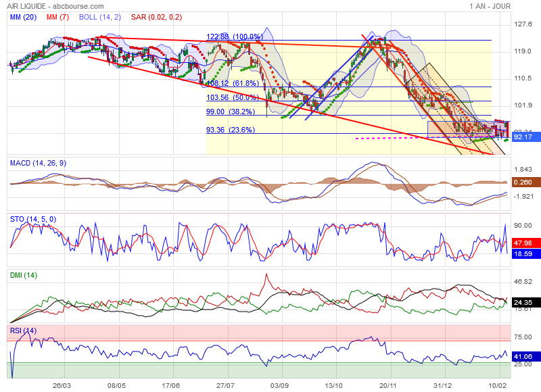The height and width of the screenshot is (392, 541).
Task: Click the brown 0.260 MACD value tag
Action: click(526, 182)
